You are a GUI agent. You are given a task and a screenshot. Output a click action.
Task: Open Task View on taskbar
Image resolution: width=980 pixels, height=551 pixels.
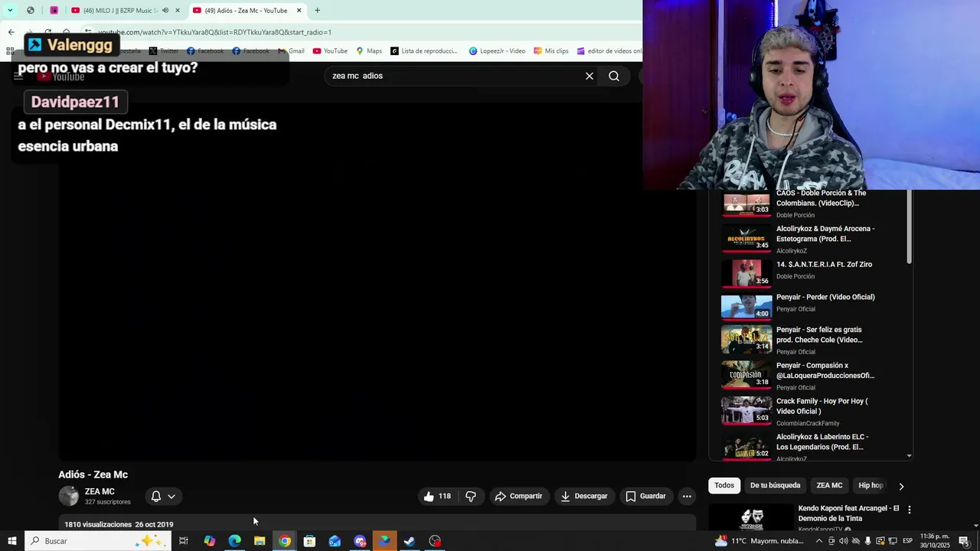tap(184, 541)
